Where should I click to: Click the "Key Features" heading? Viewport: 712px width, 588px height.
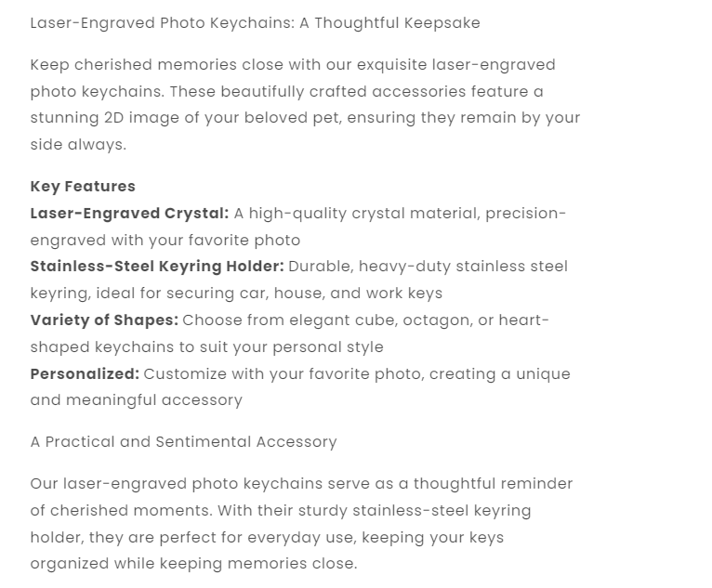click(83, 186)
